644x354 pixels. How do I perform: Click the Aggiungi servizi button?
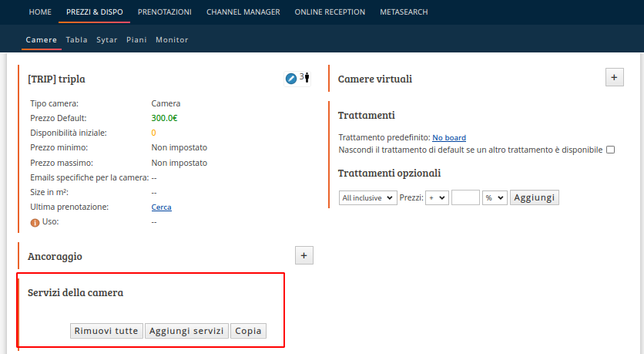pos(186,331)
